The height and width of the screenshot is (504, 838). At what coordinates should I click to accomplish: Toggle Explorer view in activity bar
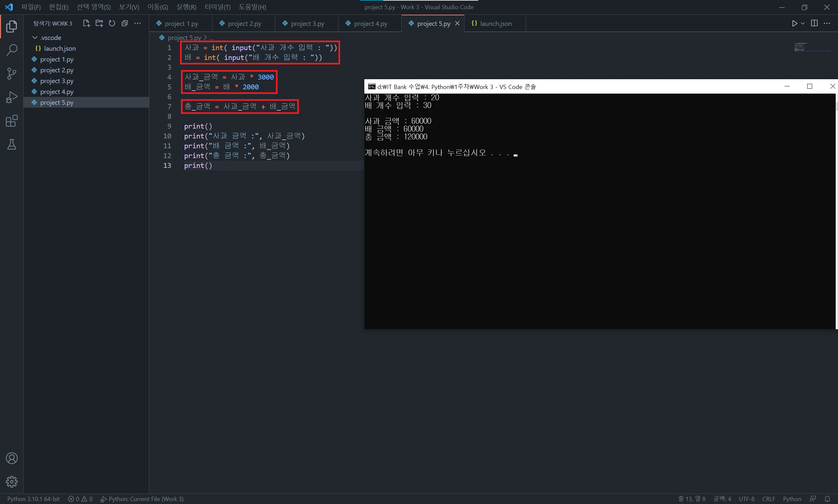point(11,26)
